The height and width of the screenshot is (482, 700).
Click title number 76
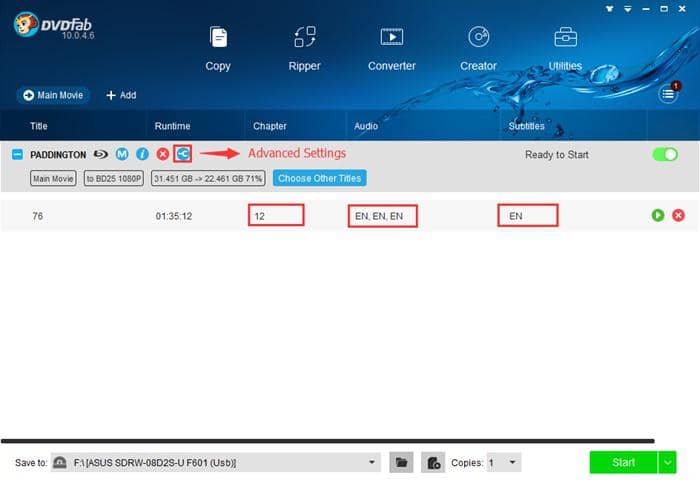tap(38, 216)
